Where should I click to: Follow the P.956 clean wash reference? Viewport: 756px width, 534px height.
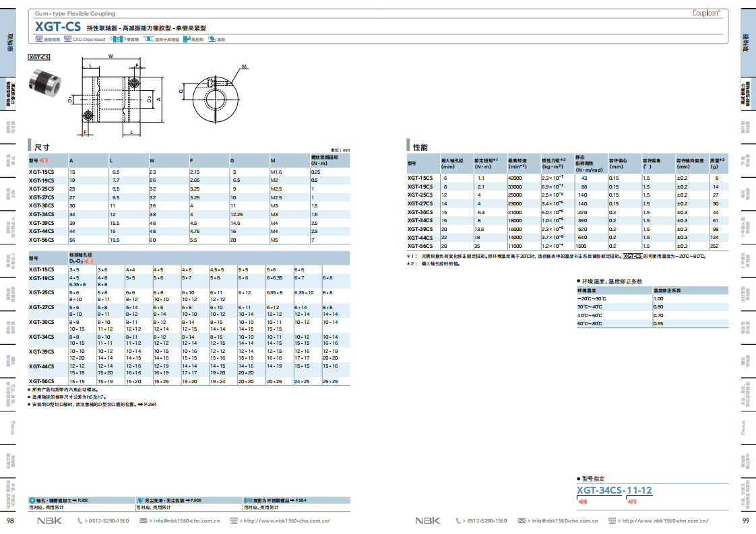[195, 501]
